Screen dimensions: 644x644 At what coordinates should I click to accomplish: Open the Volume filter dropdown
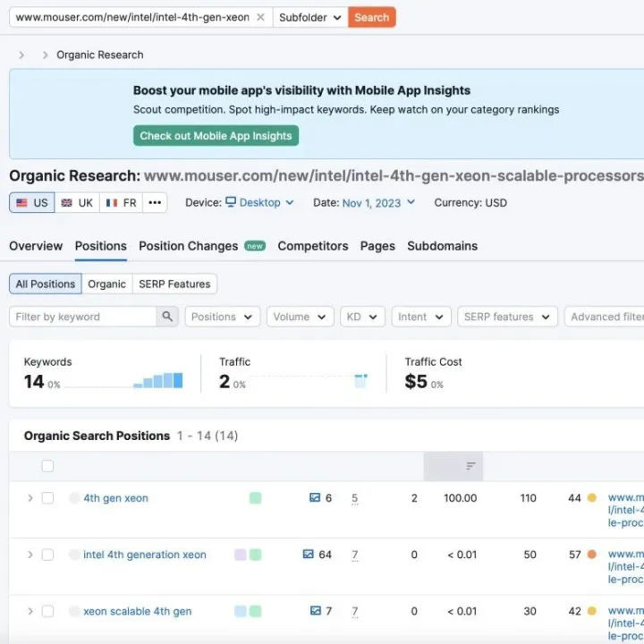click(x=300, y=317)
